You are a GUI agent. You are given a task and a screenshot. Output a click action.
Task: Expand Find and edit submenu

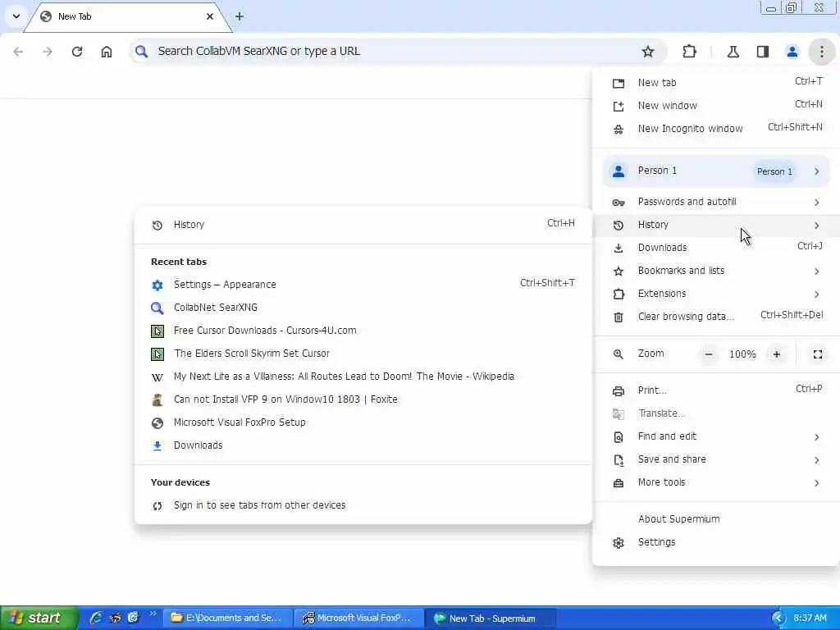click(x=716, y=436)
